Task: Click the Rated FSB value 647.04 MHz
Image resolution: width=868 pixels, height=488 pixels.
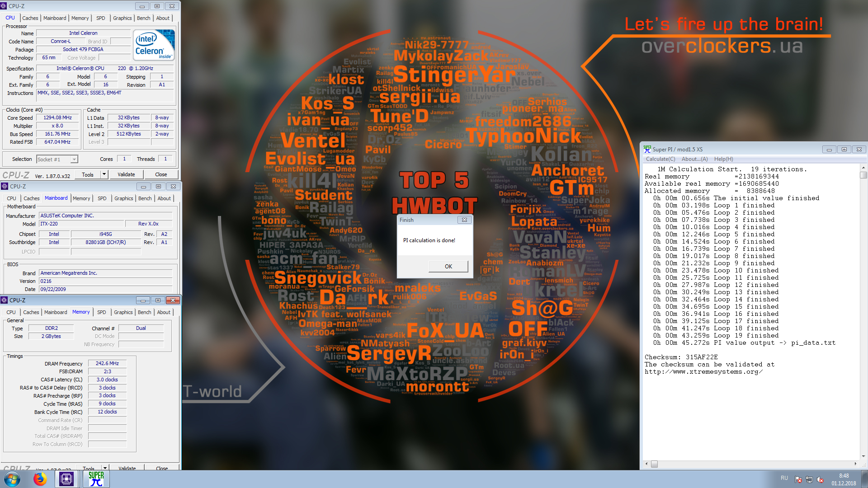Action: [x=57, y=142]
